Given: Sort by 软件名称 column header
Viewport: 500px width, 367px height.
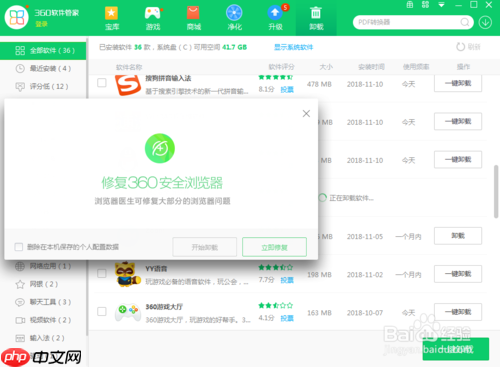Looking at the screenshot, I should 129,67.
